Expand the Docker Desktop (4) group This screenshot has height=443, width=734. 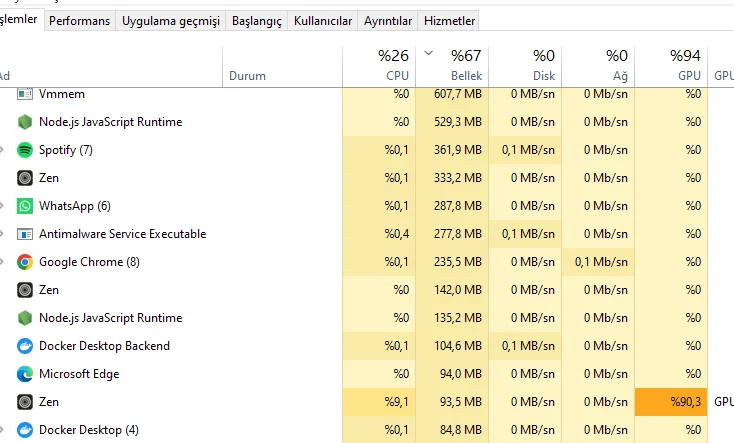pos(2,430)
